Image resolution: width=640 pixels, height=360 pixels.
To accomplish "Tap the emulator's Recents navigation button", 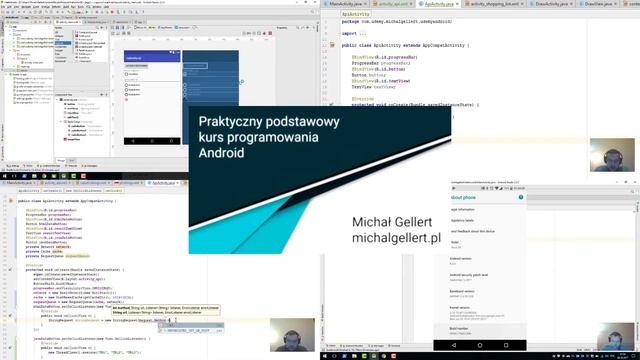I will [506, 345].
